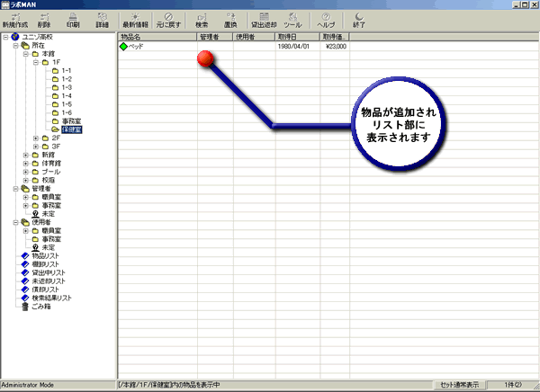
Task: Collapse the 所在 branch
Action: tap(15, 45)
